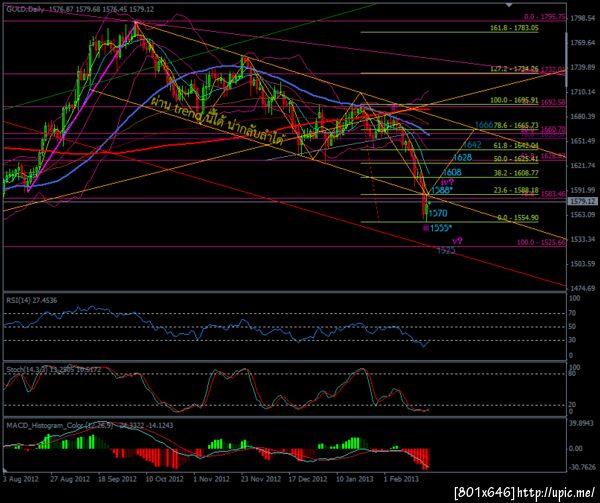
Task: Click the purple Fibonacci label 100.0 - 1525.66
Action: coord(541,242)
